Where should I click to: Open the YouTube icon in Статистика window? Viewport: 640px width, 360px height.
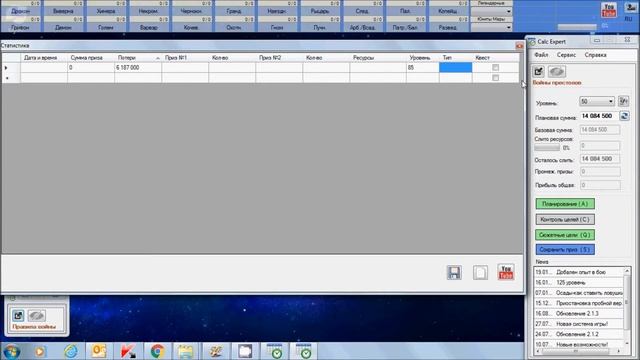pyautogui.click(x=506, y=272)
